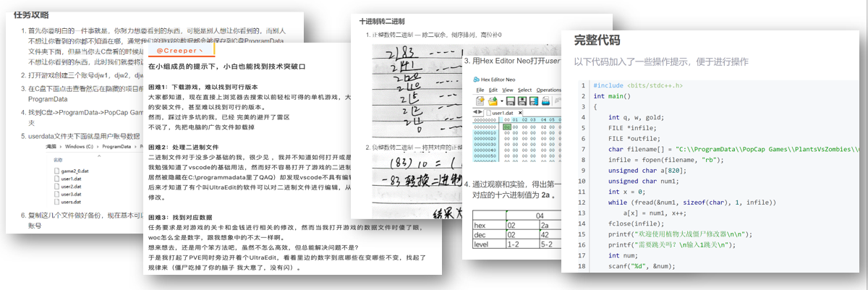This screenshot has width=868, height=290.
Task: Click the 十进制转二进制 heading
Action: (382, 22)
